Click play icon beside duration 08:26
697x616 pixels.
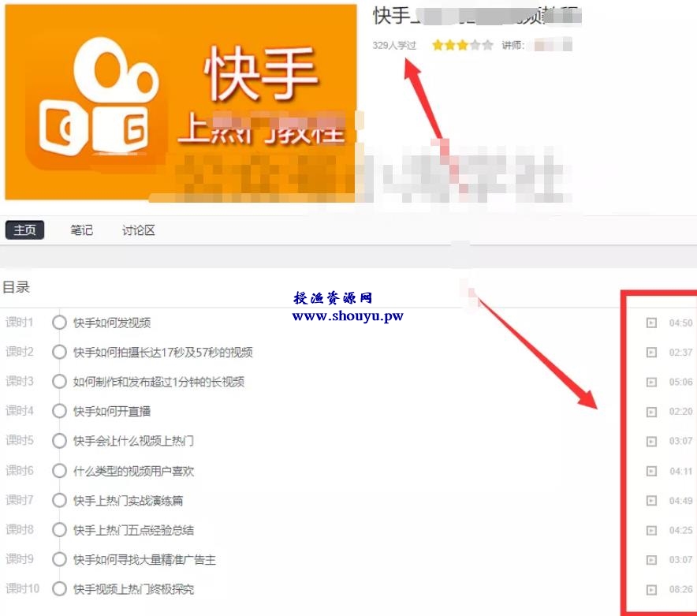651,589
